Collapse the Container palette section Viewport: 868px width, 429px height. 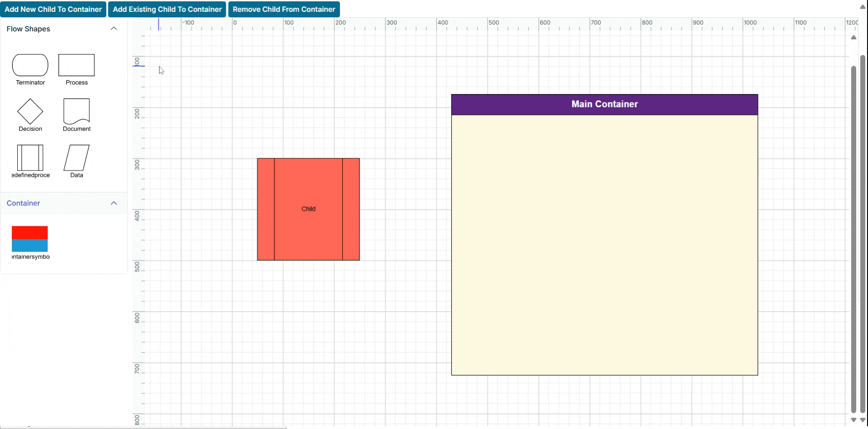[x=114, y=203]
